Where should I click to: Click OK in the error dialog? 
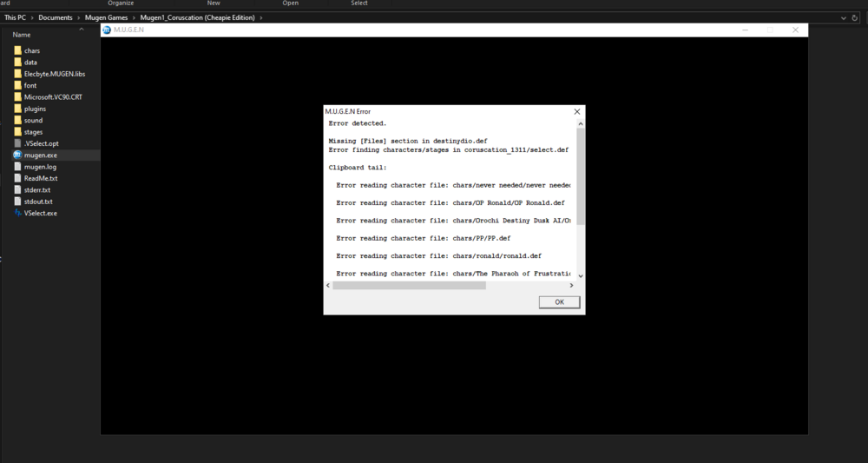[559, 301]
